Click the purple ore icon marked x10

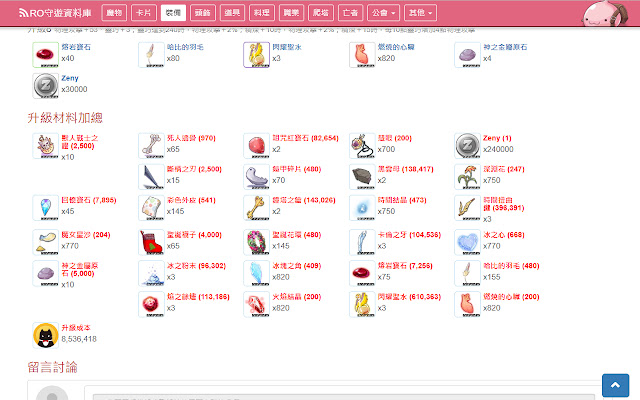(45, 273)
